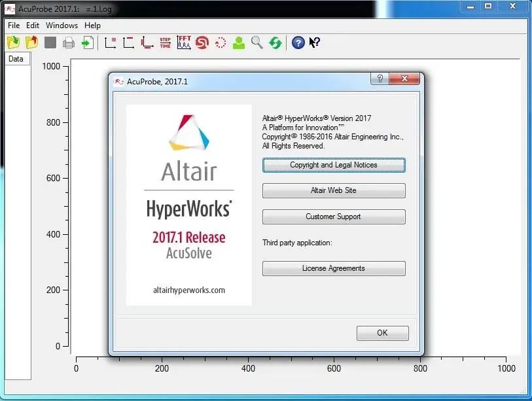Minimize the AcuProbe main window
This screenshot has width=532, height=401.
(x=470, y=6)
